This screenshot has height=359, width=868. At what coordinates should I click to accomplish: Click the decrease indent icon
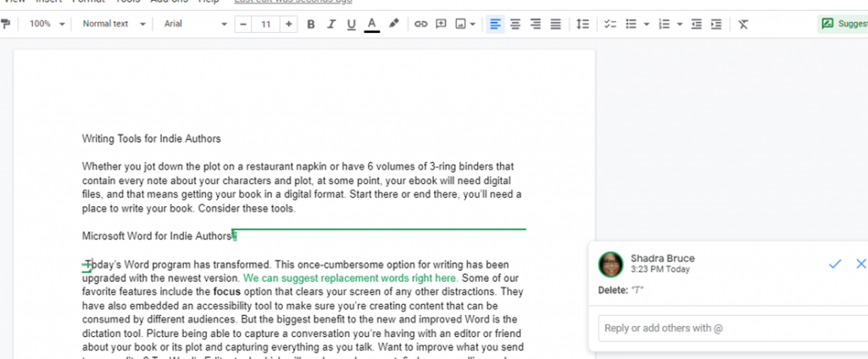tap(697, 24)
